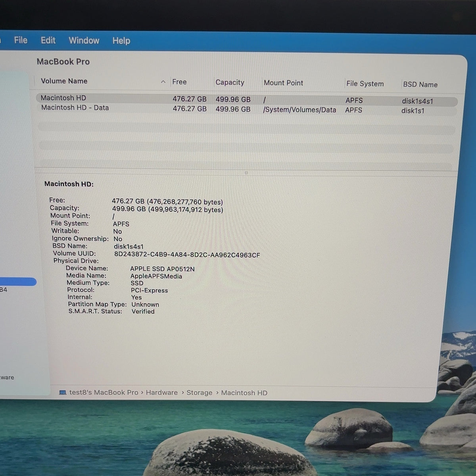Sort by the Volume Name column header
This screenshot has width=476, height=476.
[64, 81]
